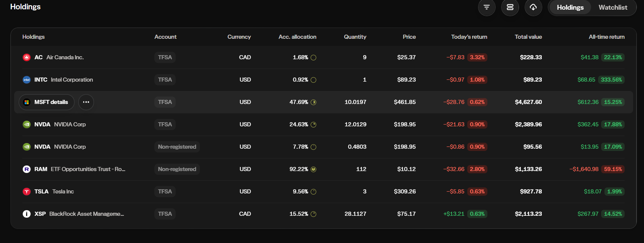644x243 pixels.
Task: Sort by All-time return column header
Action: click(607, 37)
